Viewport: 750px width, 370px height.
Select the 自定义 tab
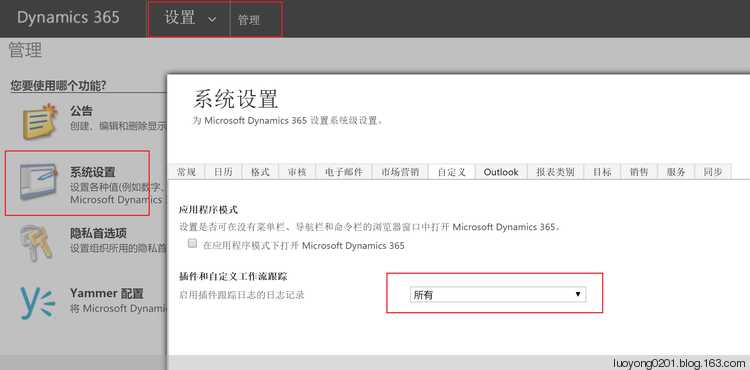pos(452,172)
